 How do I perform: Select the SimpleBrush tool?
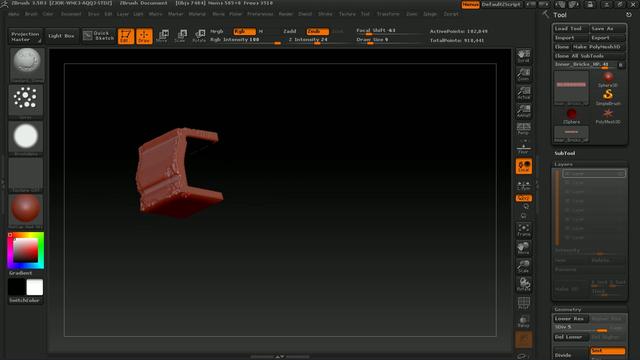(x=608, y=97)
